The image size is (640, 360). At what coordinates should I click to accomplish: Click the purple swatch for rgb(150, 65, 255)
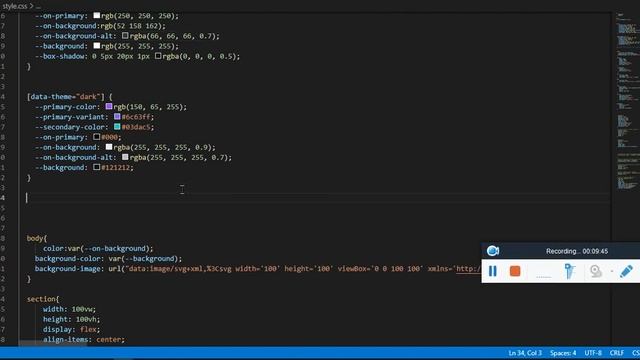pos(109,107)
